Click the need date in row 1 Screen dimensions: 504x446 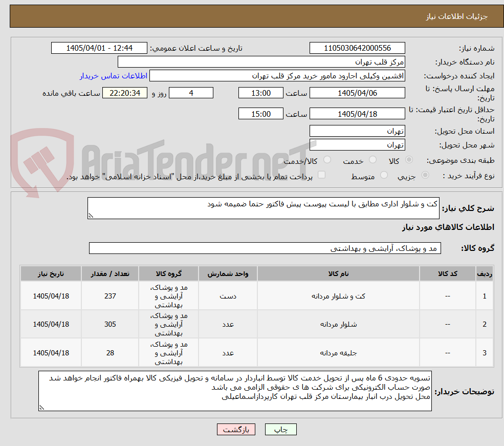pos(51,296)
